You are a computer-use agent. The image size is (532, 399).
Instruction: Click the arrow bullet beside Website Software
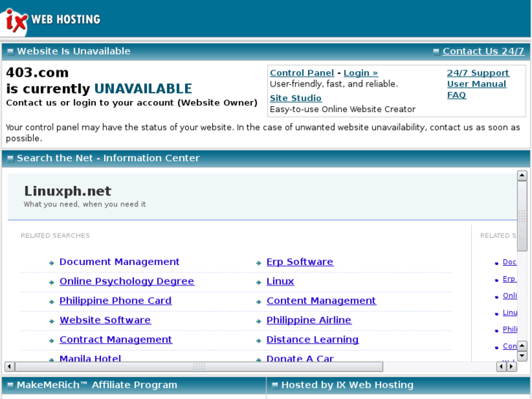point(51,321)
